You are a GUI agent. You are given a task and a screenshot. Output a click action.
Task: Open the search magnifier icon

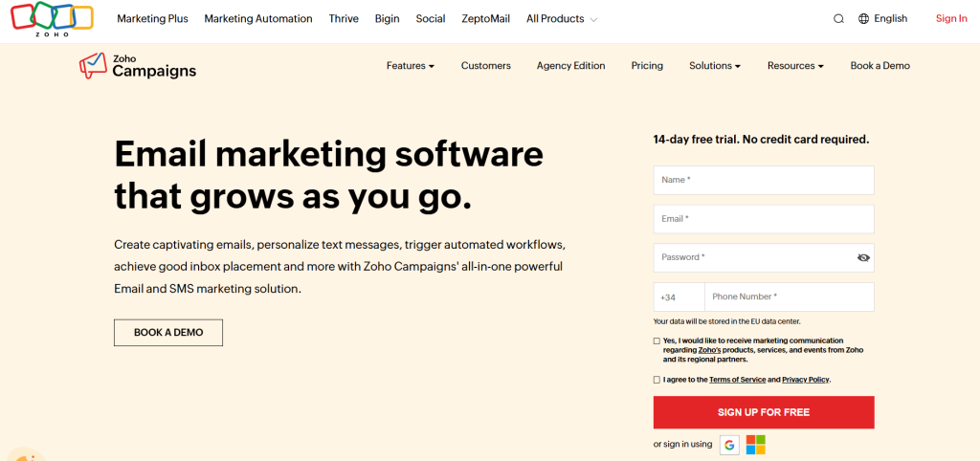coord(838,19)
